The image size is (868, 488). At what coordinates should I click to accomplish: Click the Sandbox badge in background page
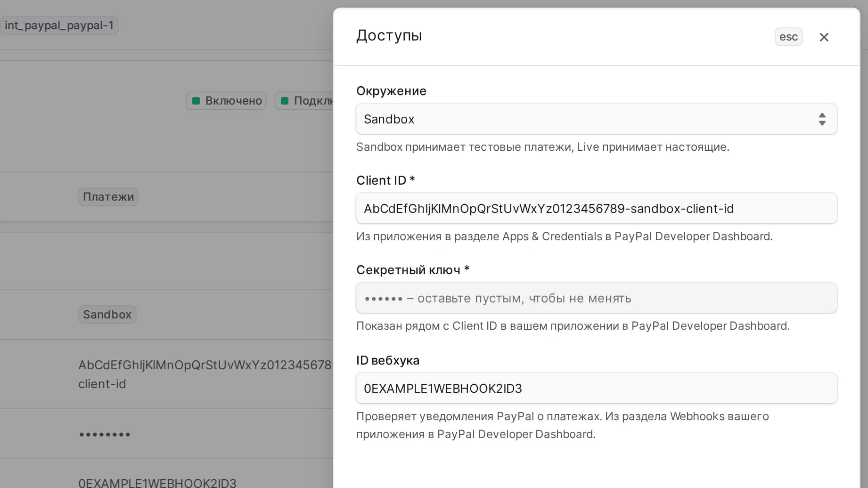coord(107,315)
